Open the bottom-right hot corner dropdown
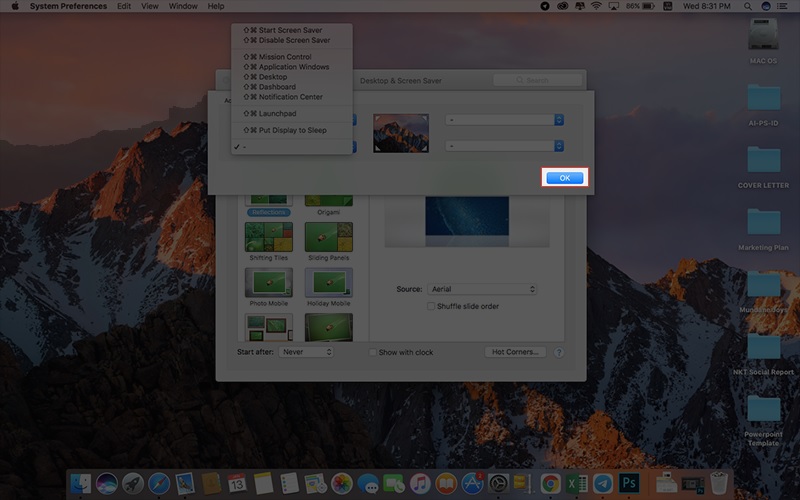Screen dimensions: 800x500 (x=505, y=146)
